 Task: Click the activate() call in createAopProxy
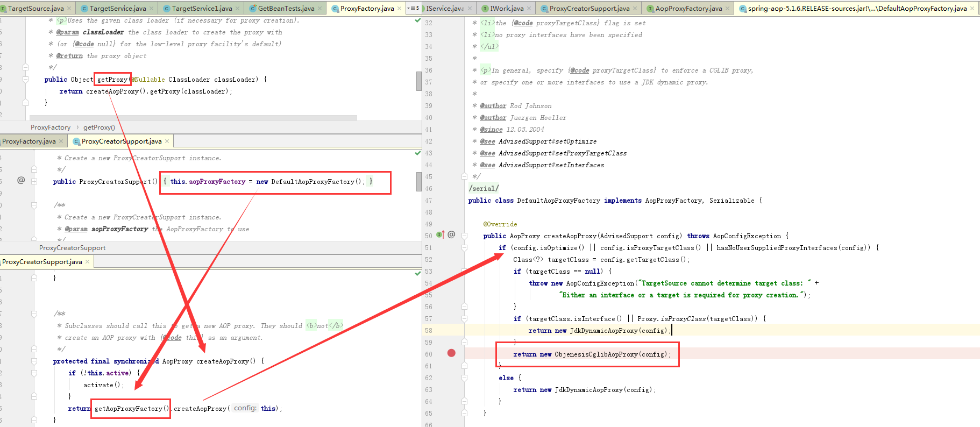tap(103, 385)
